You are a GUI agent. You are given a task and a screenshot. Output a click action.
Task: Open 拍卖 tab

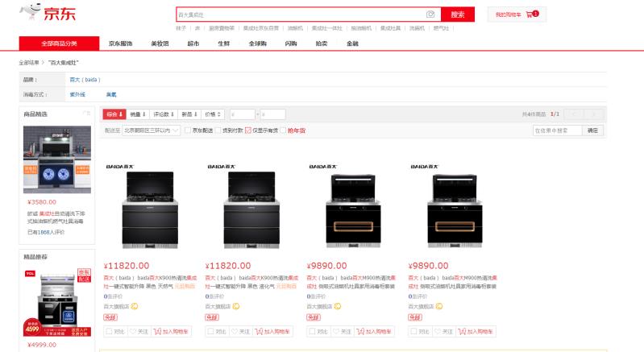(x=322, y=43)
